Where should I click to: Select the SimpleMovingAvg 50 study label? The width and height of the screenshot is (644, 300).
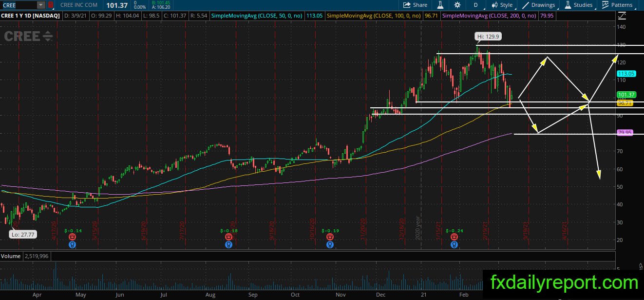(257, 16)
